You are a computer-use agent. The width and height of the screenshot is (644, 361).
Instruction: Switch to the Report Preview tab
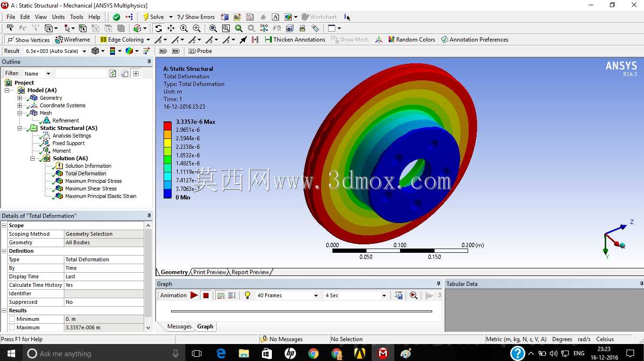(x=250, y=272)
